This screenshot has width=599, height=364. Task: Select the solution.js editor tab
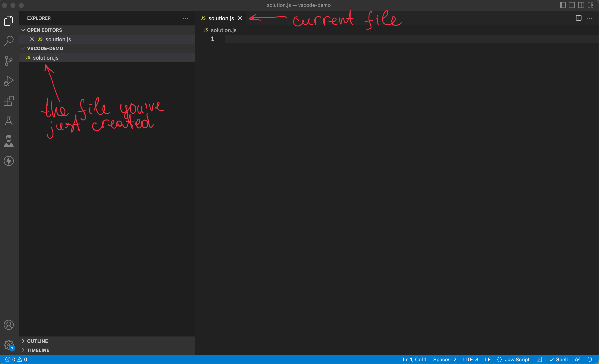tap(221, 18)
